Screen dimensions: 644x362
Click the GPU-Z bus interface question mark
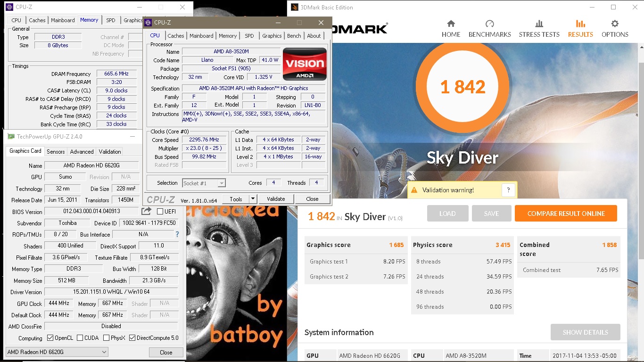(177, 234)
